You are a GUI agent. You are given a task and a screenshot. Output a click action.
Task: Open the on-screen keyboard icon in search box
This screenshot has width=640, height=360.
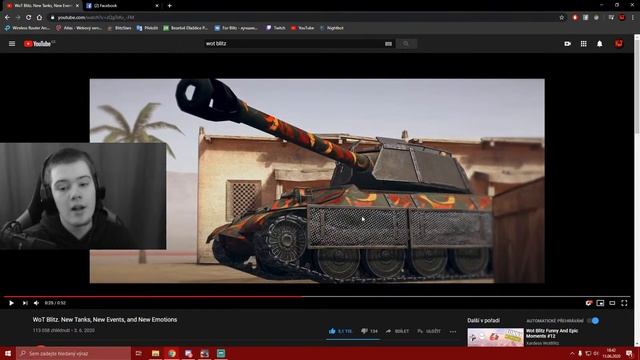tap(388, 44)
